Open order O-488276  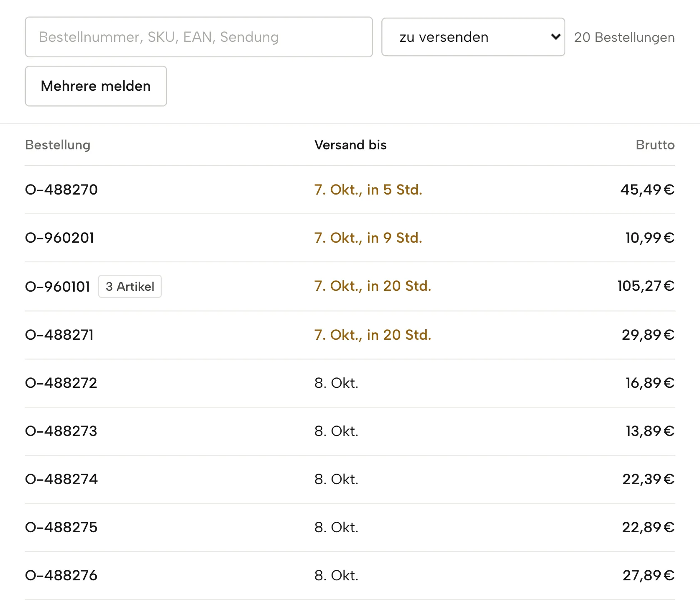coord(61,575)
